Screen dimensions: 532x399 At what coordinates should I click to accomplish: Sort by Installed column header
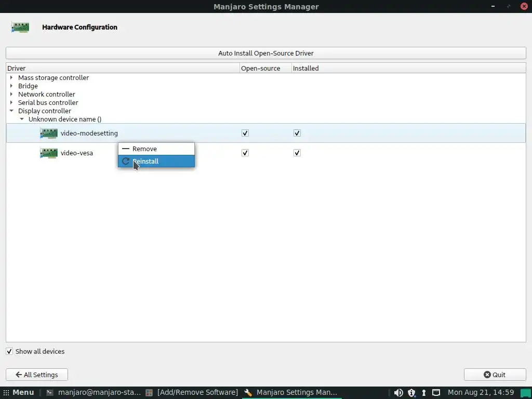coord(408,68)
